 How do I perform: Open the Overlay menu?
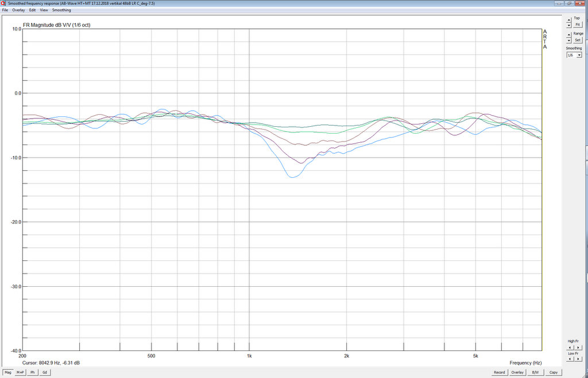(x=18, y=10)
